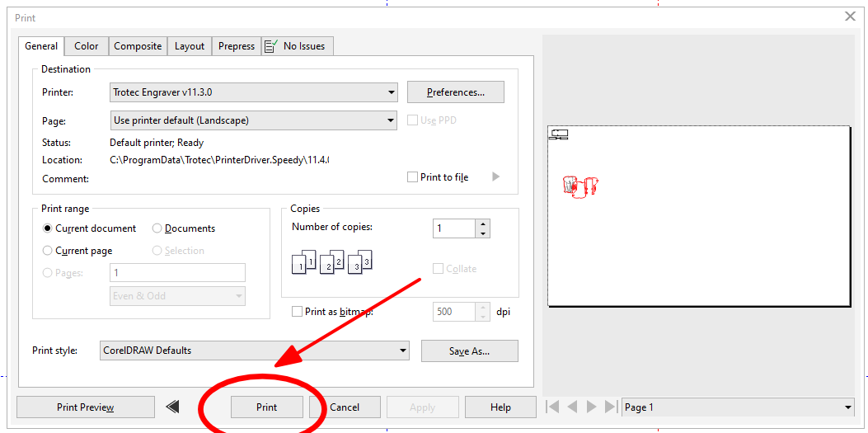
Task: Select the Current page radio button
Action: [x=48, y=251]
